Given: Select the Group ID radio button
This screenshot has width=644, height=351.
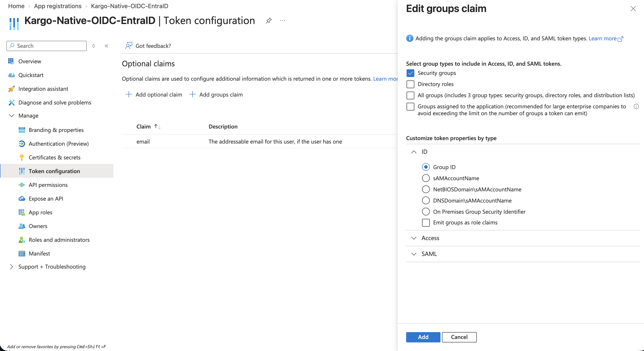Looking at the screenshot, I should 426,167.
